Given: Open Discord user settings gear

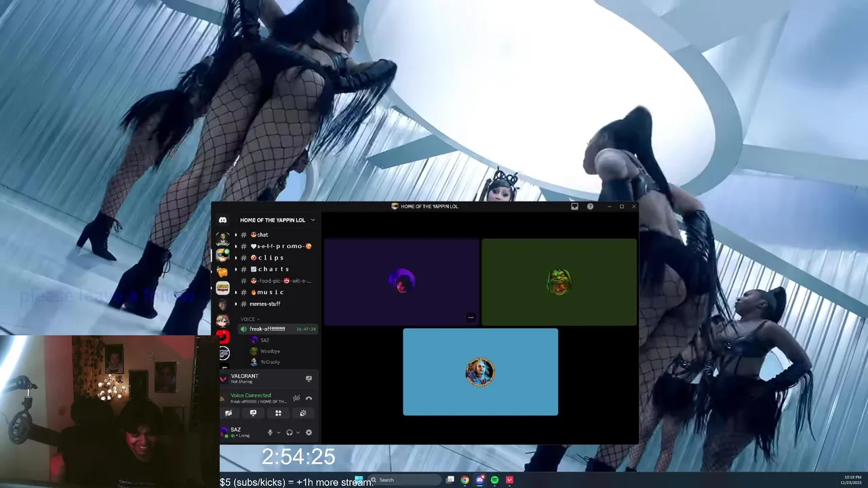Looking at the screenshot, I should [x=309, y=432].
